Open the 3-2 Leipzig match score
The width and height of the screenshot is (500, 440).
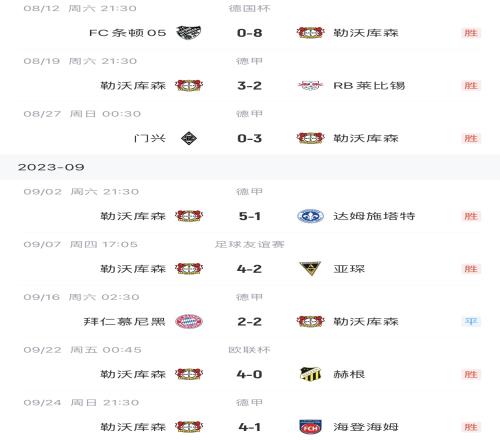click(249, 85)
